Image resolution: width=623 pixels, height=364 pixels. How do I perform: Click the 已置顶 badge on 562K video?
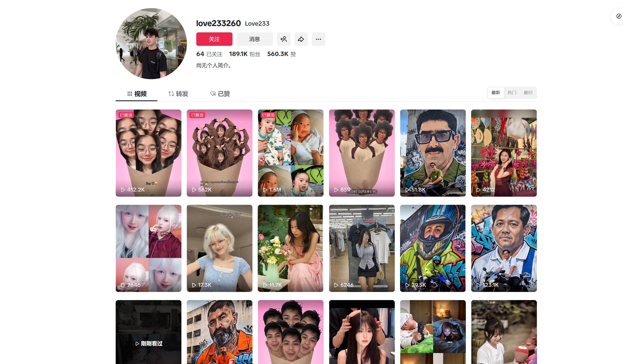click(x=197, y=115)
